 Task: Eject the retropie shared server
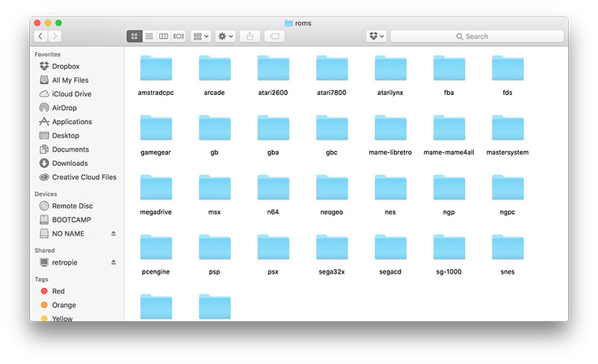click(114, 262)
